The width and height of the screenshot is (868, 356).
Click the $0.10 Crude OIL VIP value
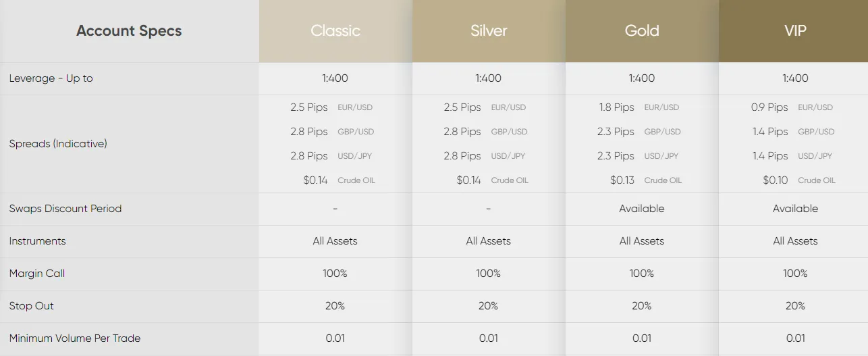(799, 180)
